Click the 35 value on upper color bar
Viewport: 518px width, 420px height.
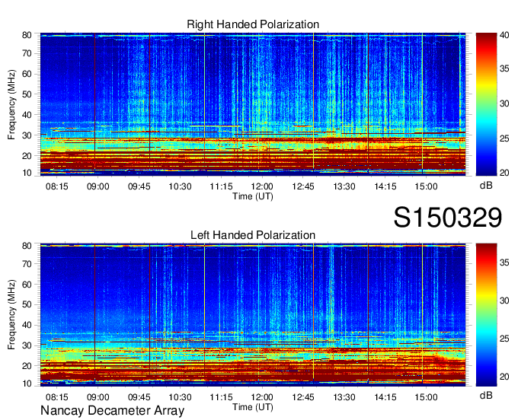[504, 68]
